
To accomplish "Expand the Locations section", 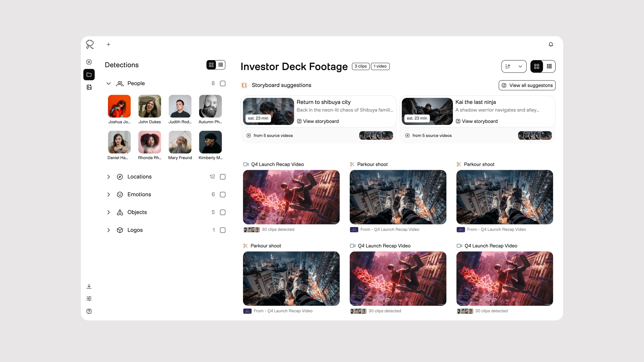I will click(108, 177).
